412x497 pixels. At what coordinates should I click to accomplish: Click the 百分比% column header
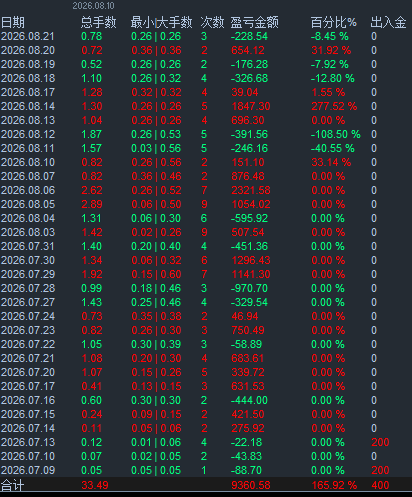334,22
